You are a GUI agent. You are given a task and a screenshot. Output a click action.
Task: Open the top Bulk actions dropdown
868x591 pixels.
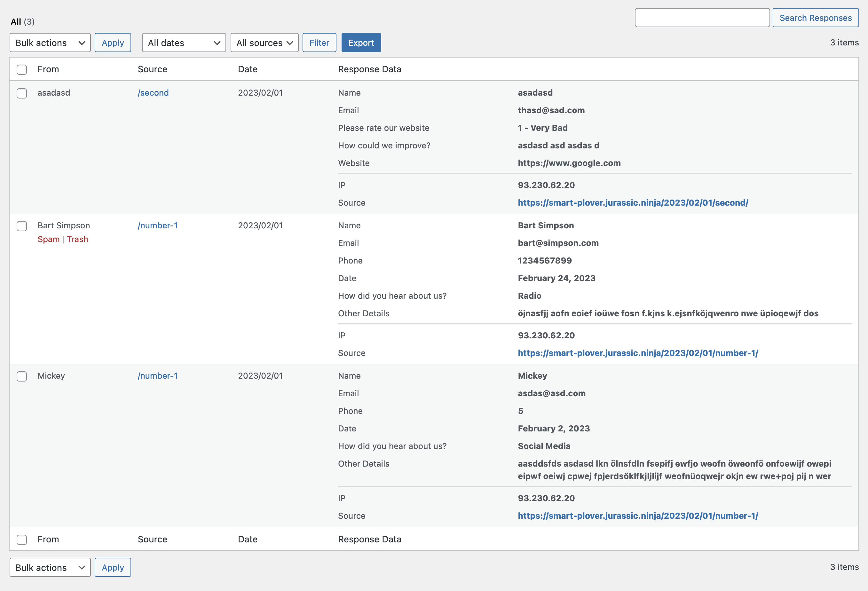pyautogui.click(x=50, y=43)
